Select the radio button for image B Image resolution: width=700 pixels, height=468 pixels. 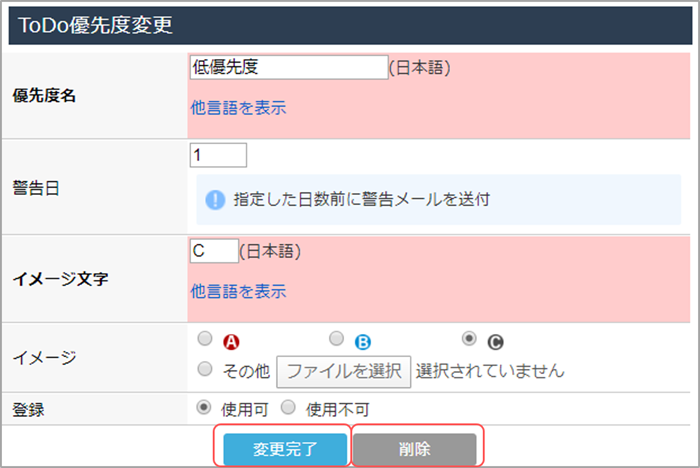tap(337, 338)
